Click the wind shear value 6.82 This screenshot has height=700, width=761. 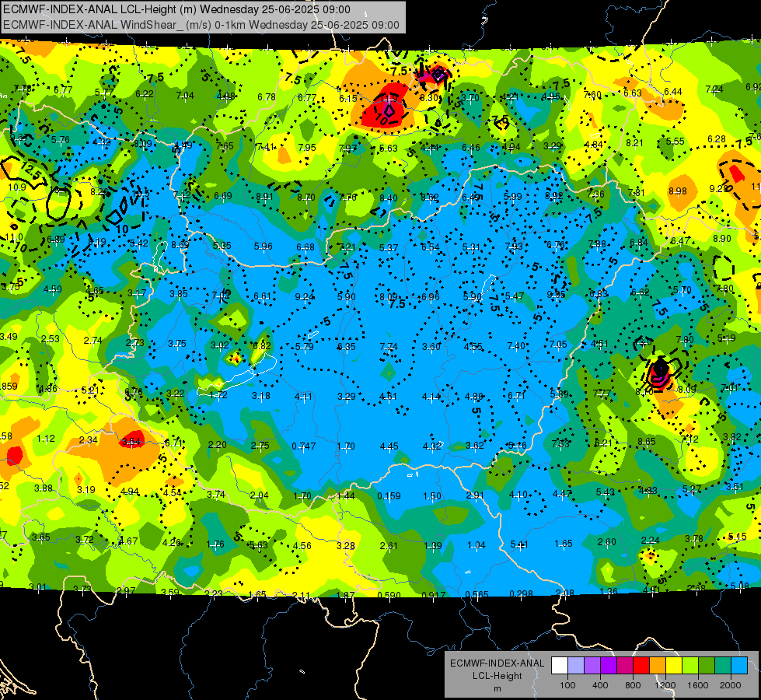click(262, 346)
